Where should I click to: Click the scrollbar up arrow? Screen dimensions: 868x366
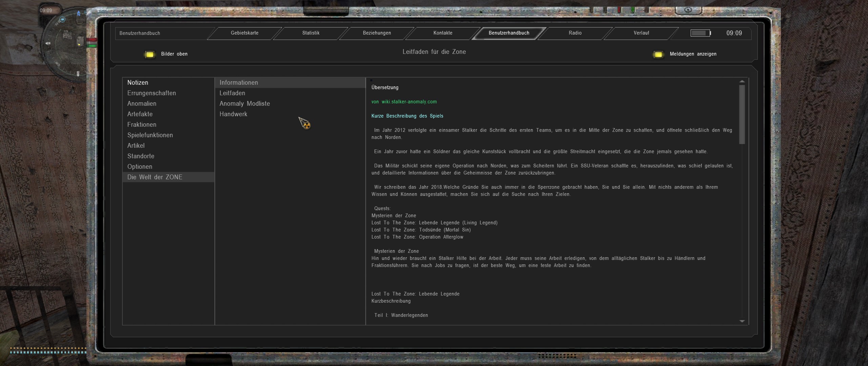tap(742, 81)
